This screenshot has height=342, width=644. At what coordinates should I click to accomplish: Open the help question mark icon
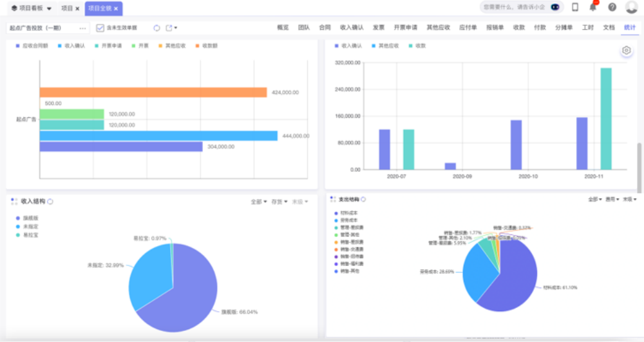point(612,7)
